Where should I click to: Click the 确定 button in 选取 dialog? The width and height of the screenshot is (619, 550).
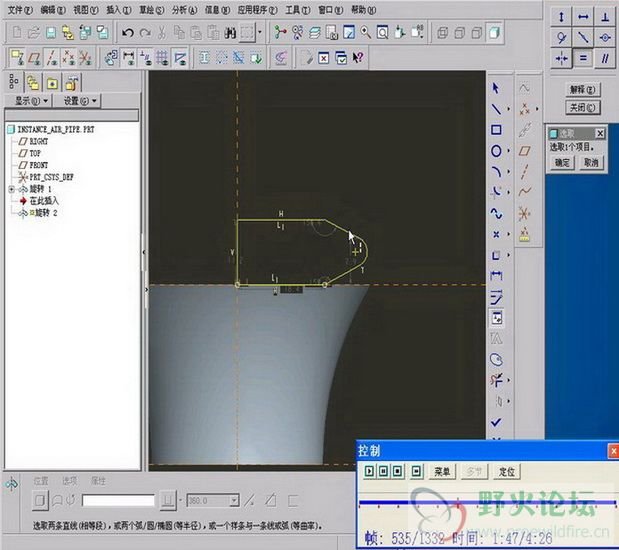pos(562,162)
